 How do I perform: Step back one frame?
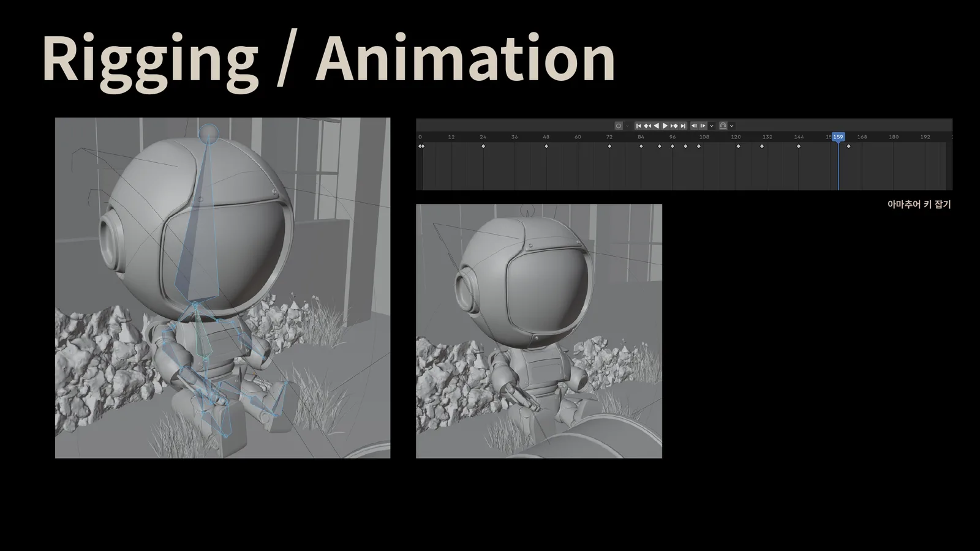pos(694,126)
